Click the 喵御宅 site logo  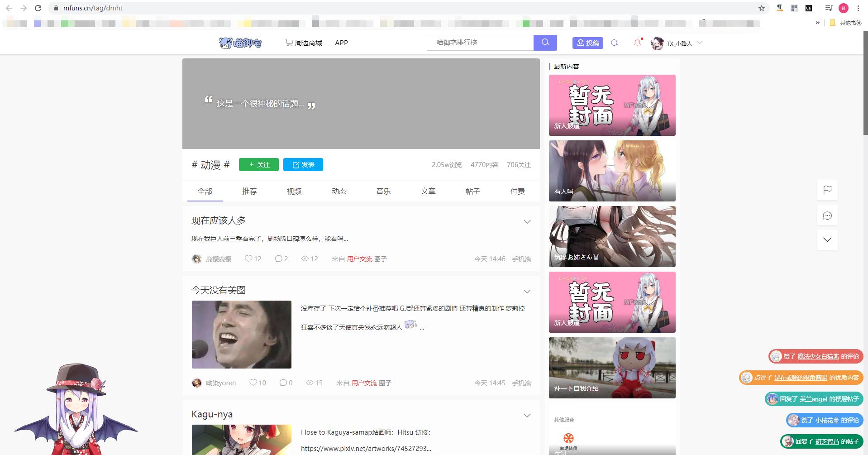click(240, 43)
